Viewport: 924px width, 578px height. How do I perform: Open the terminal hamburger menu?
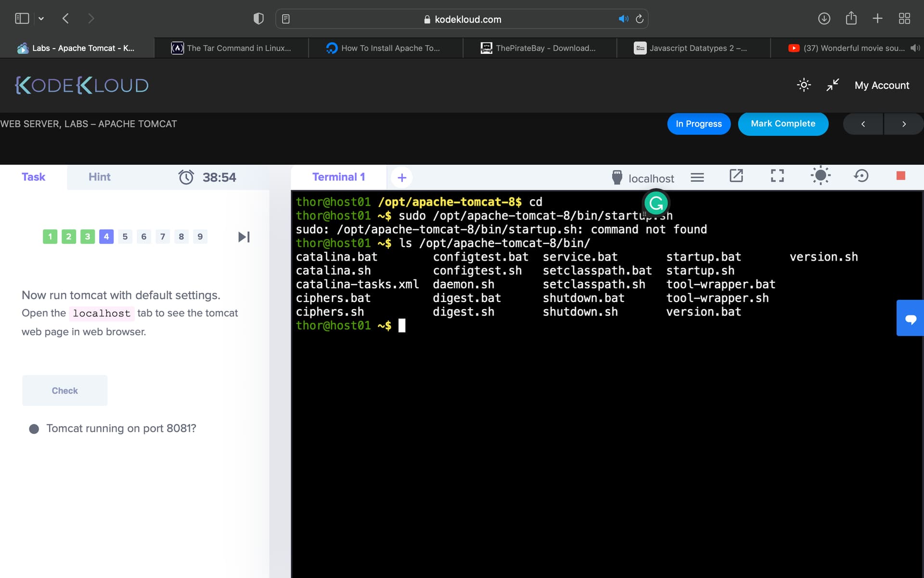click(697, 178)
